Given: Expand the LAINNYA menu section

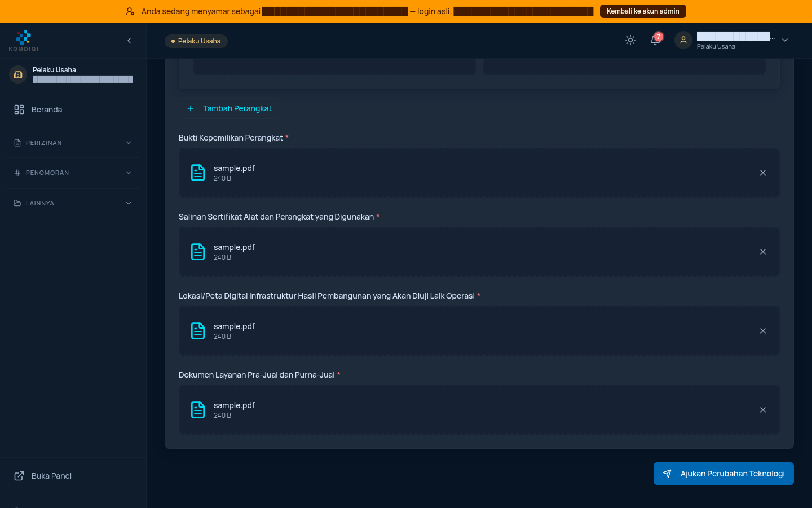Looking at the screenshot, I should pos(73,203).
